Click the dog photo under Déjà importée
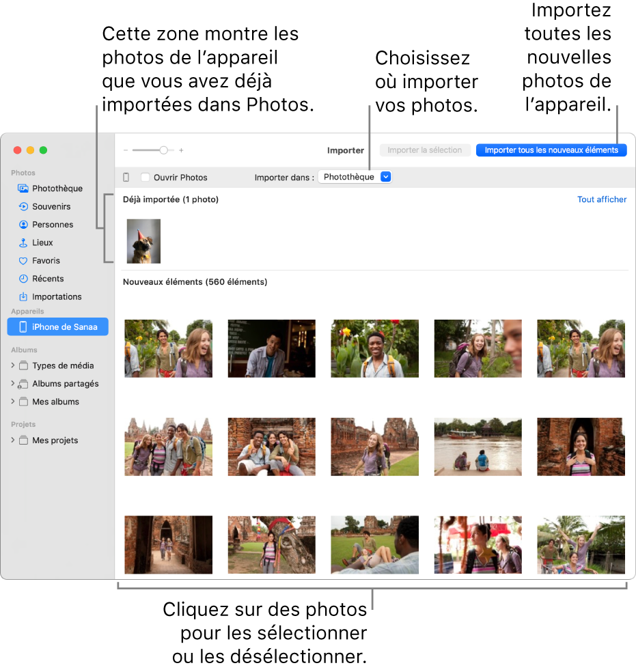 (143, 240)
